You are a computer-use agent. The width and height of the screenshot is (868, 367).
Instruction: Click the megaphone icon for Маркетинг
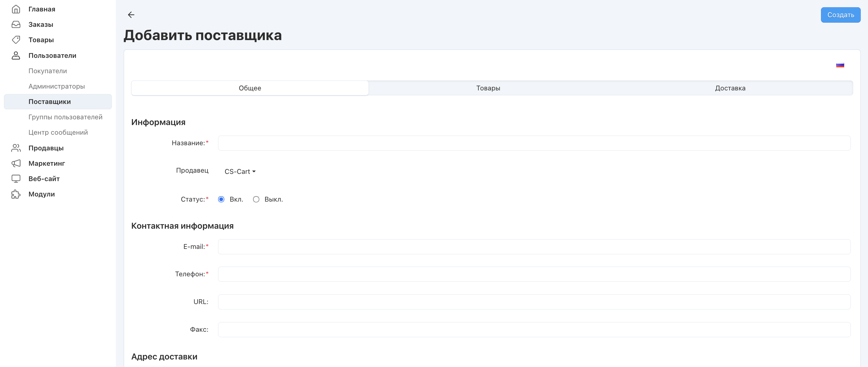[x=16, y=163]
